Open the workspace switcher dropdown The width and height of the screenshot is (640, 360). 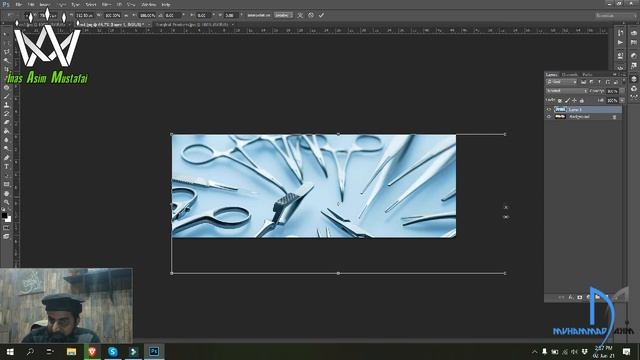[x=615, y=16]
